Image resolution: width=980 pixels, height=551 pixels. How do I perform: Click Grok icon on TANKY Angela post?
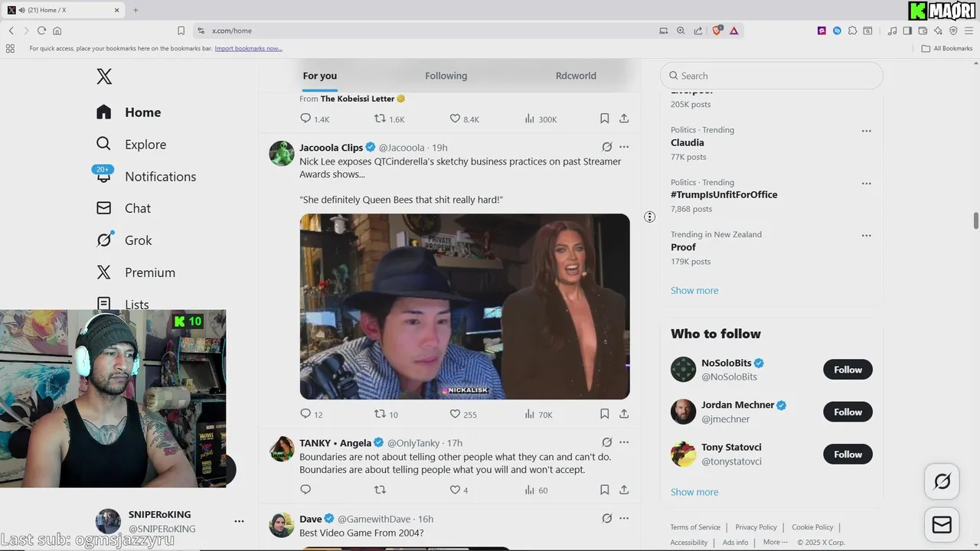pyautogui.click(x=606, y=442)
